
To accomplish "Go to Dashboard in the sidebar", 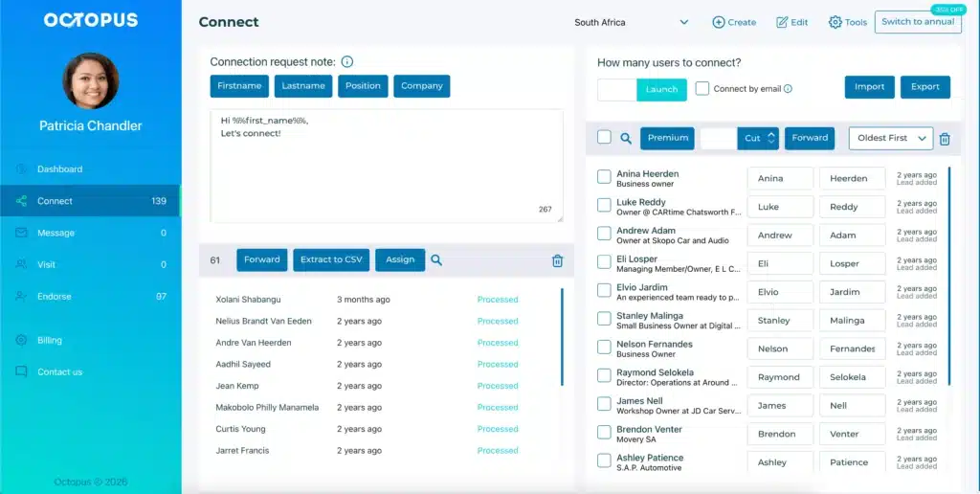I will click(x=59, y=169).
